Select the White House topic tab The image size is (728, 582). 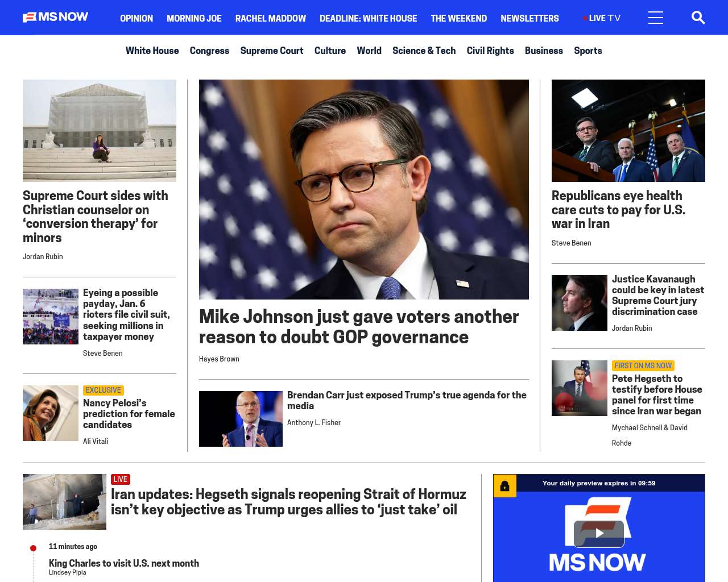click(152, 51)
